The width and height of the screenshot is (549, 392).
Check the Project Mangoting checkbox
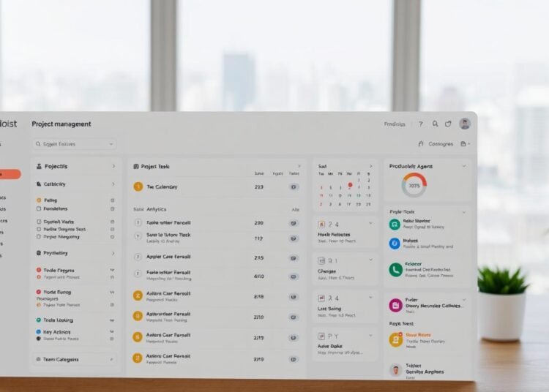point(39,237)
